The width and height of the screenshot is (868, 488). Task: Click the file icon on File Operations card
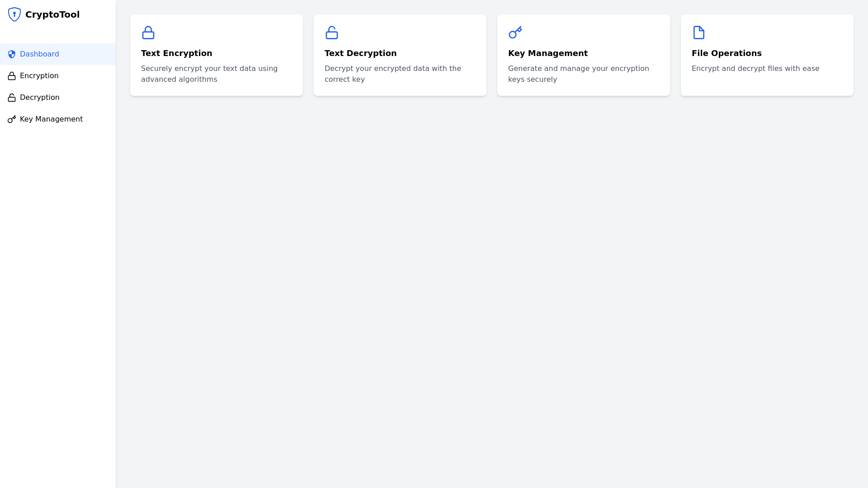(x=699, y=33)
